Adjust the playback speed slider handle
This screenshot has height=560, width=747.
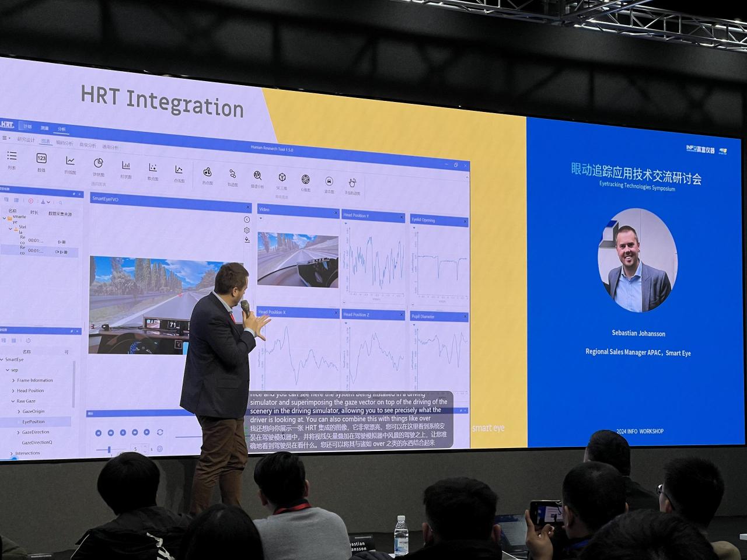click(109, 449)
